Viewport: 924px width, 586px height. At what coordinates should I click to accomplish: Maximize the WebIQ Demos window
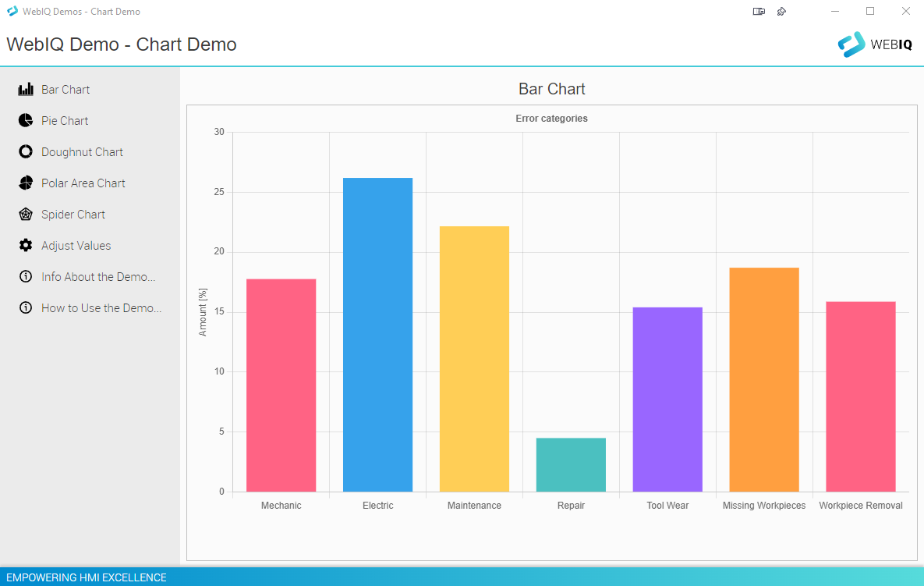pyautogui.click(x=870, y=11)
